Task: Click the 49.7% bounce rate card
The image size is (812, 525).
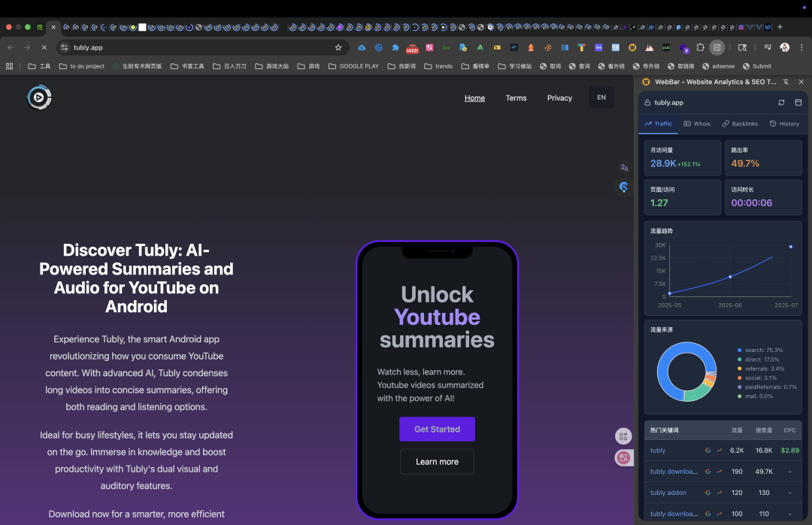Action: pyautogui.click(x=763, y=158)
